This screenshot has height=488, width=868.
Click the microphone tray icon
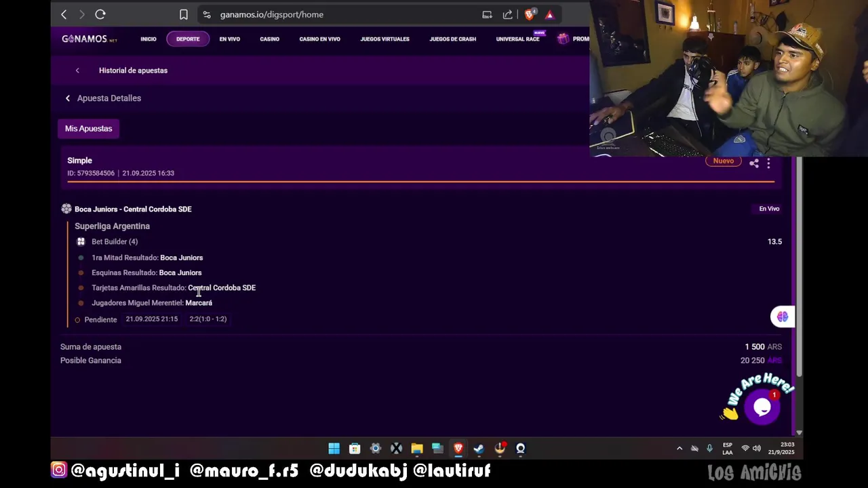[x=709, y=448]
